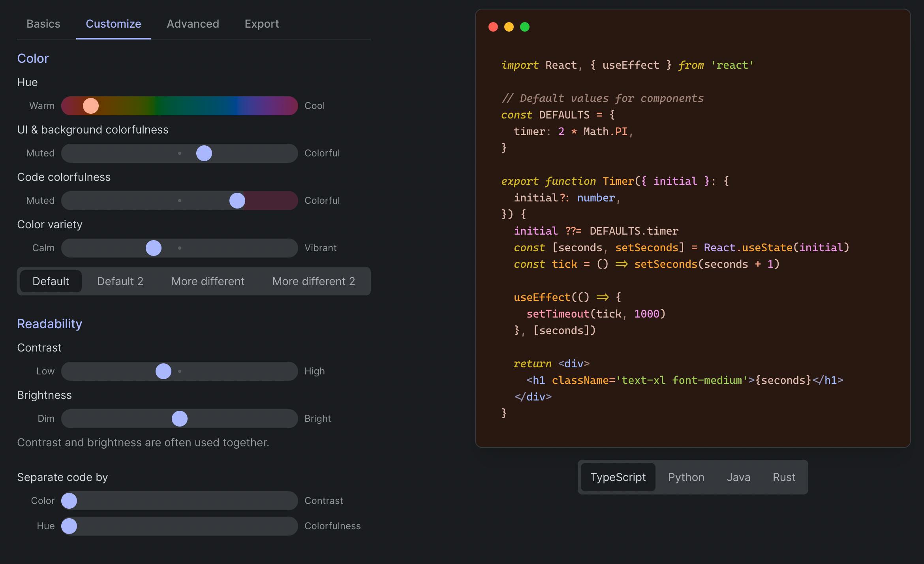Click the Brightness slider knob
The width and height of the screenshot is (924, 564).
180,419
